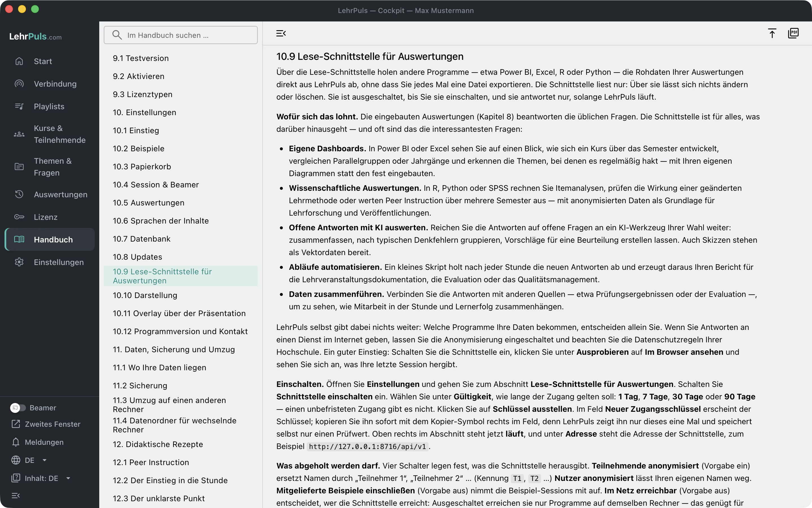Screen dimensions: 812x508
Task: Toggle the Beamer switch
Action: [x=18, y=408]
